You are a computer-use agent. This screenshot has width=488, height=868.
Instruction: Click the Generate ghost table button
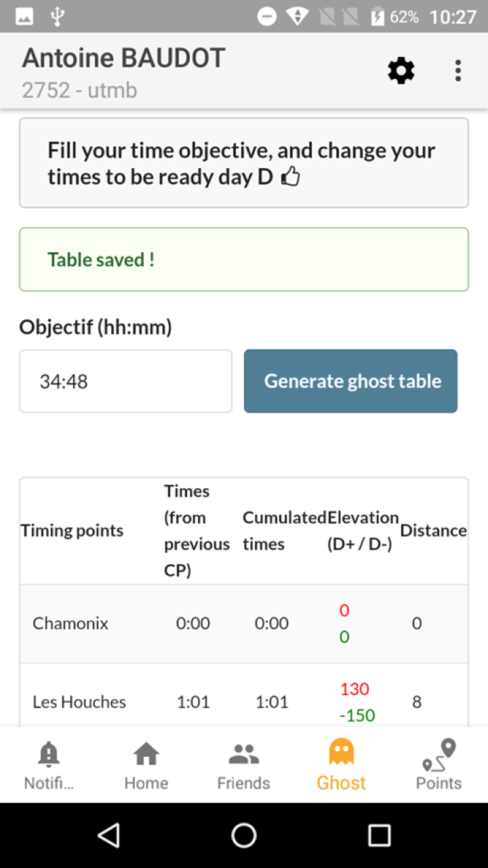(x=350, y=381)
